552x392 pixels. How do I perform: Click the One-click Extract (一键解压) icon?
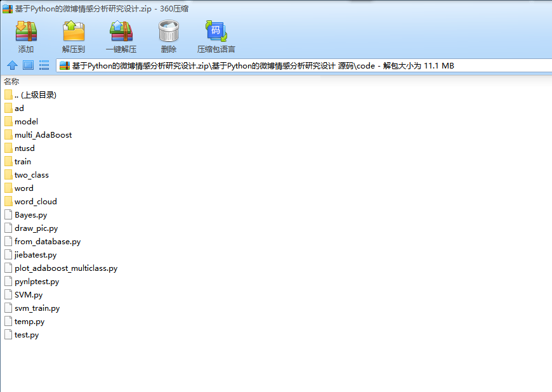(121, 31)
